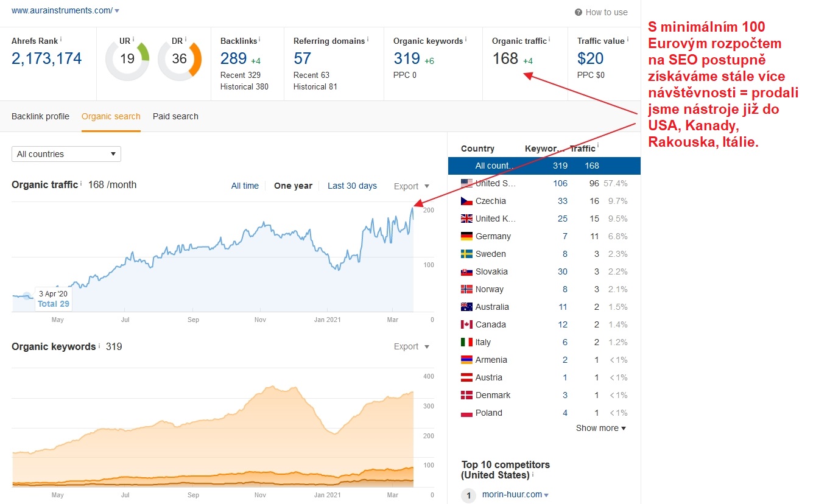The height and width of the screenshot is (504, 816).
Task: Click the Top 10 competitors info icon
Action: 533,474
